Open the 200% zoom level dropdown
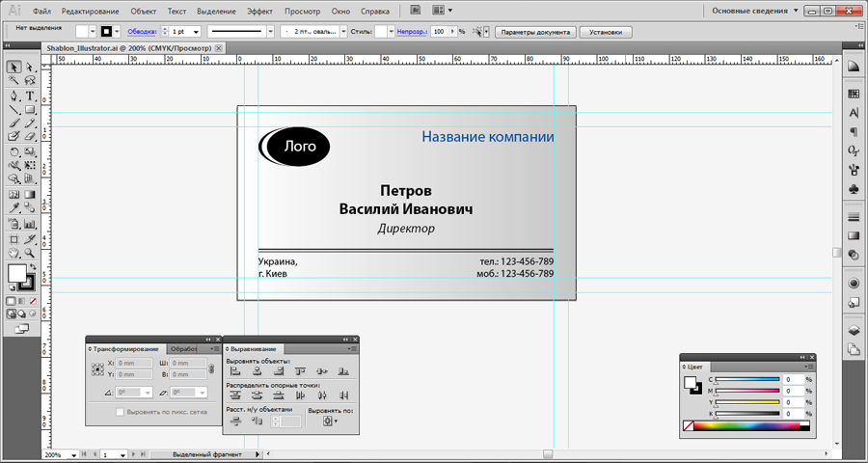 [74, 455]
